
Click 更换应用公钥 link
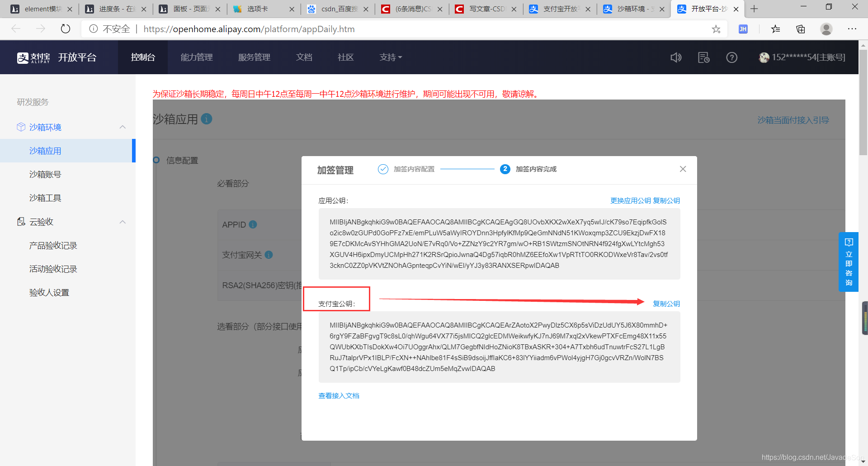[631, 200]
